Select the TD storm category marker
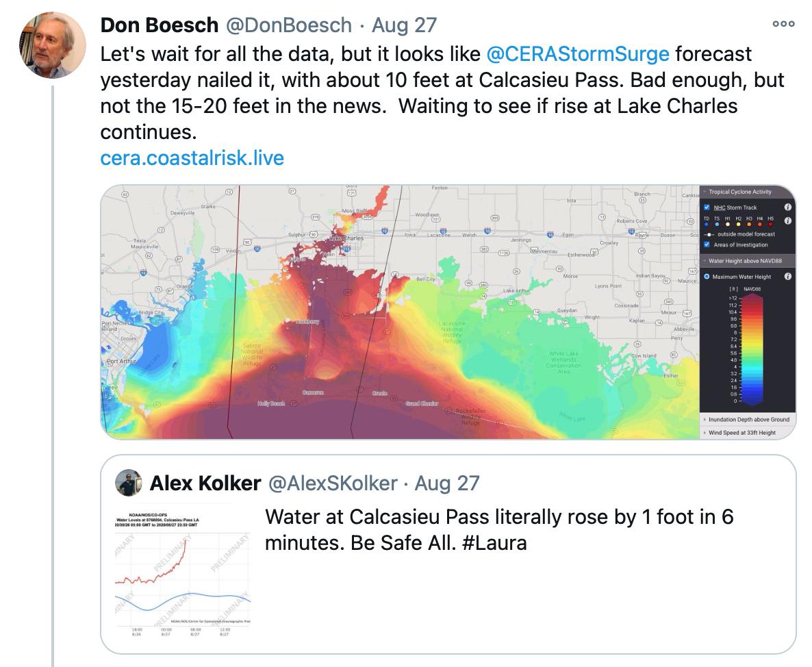The width and height of the screenshot is (812, 667). (x=706, y=225)
